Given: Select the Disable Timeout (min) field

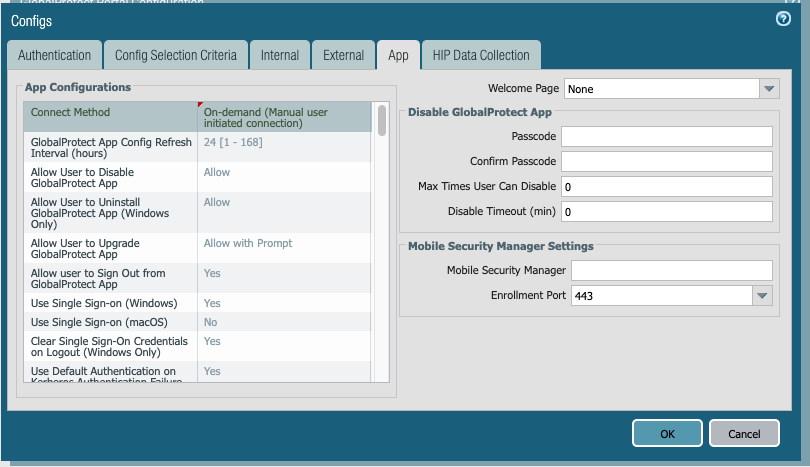Looking at the screenshot, I should (666, 212).
